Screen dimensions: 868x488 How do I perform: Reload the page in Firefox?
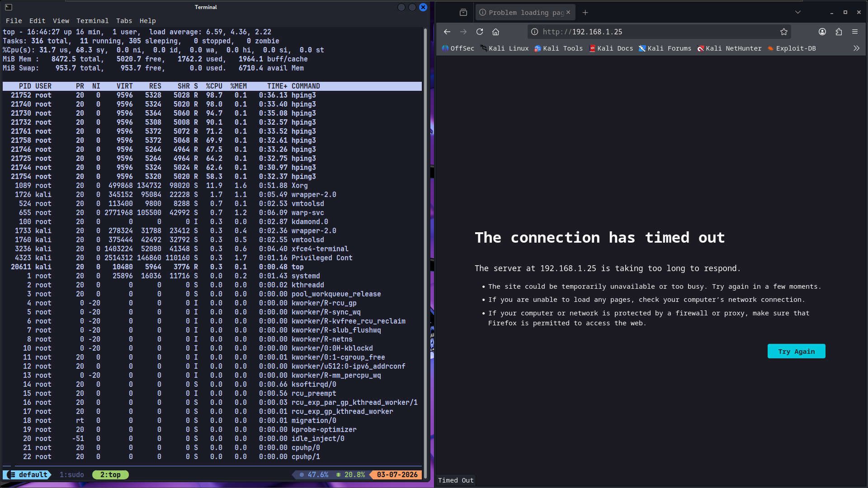480,32
